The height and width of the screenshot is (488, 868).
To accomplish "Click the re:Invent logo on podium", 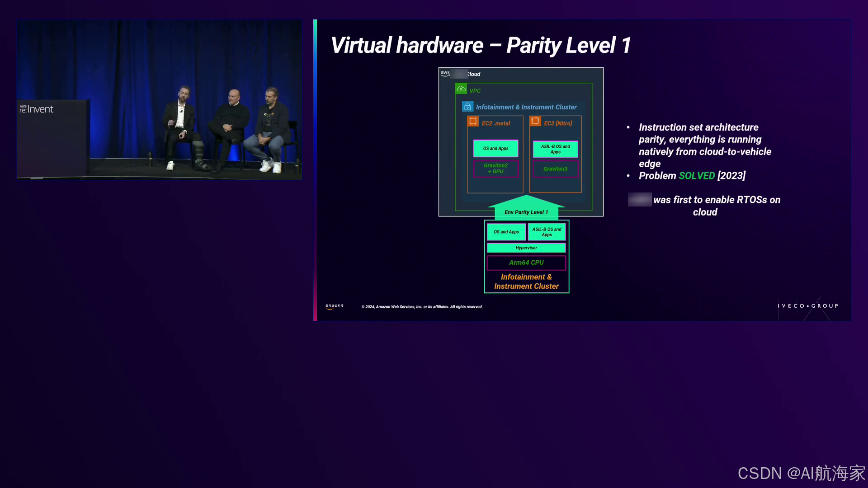I will [37, 109].
